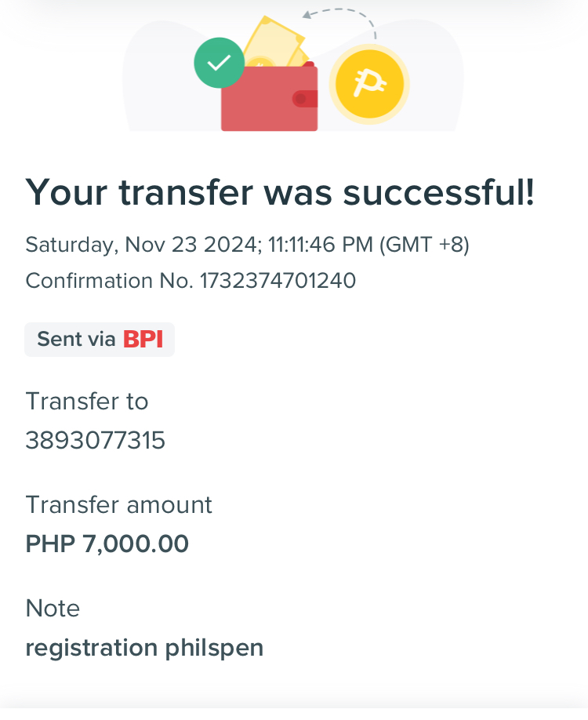Click the transfer date and time line
Viewport: 588px width, 720px height.
point(248,245)
